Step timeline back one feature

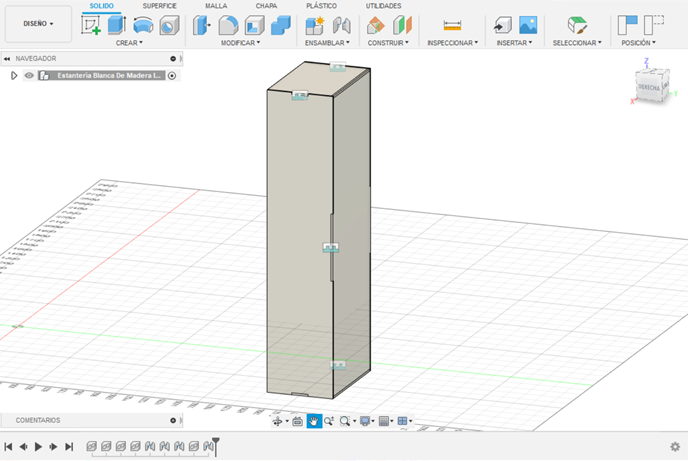click(23, 447)
